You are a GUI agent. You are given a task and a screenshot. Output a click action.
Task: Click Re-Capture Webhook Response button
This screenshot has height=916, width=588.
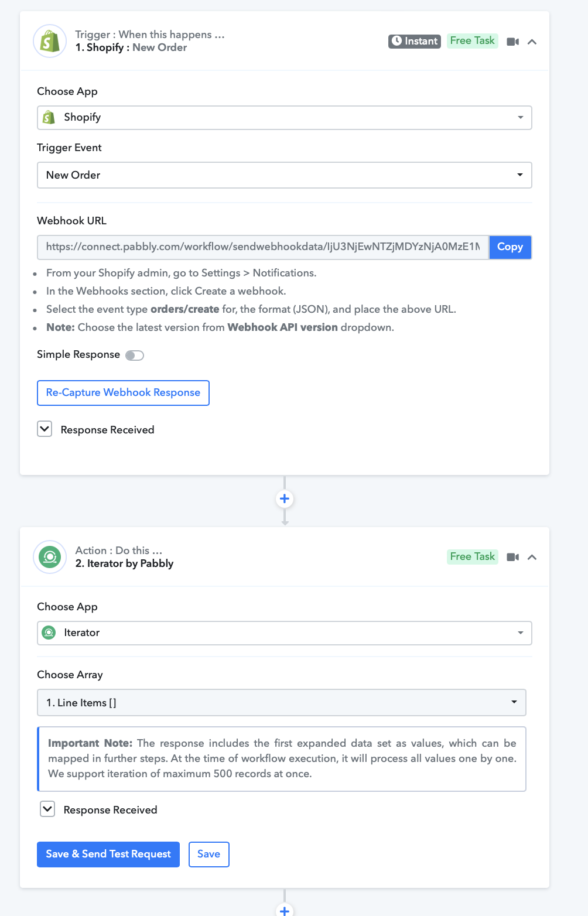tap(123, 392)
